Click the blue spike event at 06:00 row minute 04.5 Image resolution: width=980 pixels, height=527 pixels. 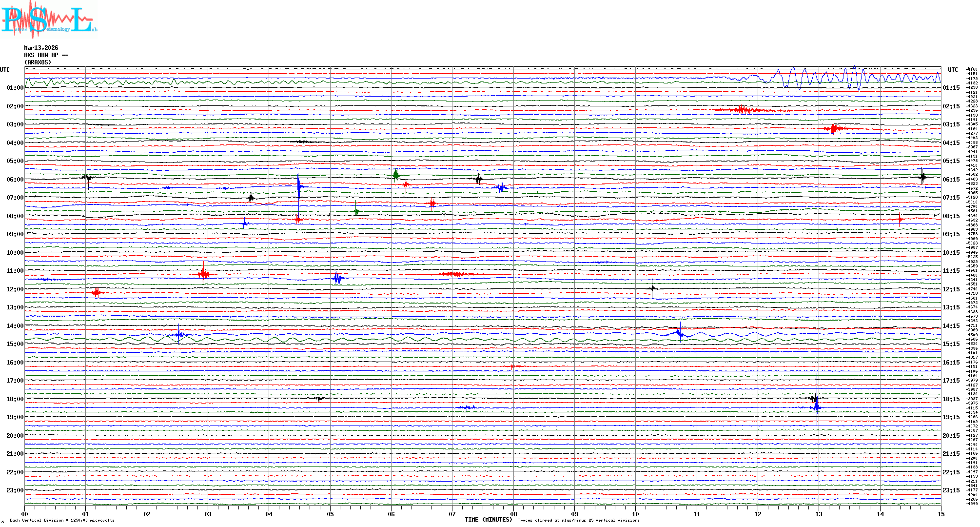[299, 186]
